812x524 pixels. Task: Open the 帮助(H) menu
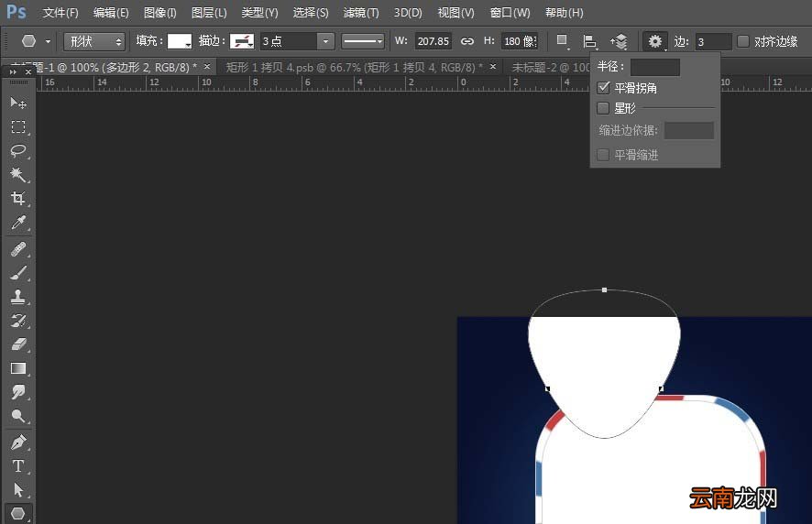564,13
